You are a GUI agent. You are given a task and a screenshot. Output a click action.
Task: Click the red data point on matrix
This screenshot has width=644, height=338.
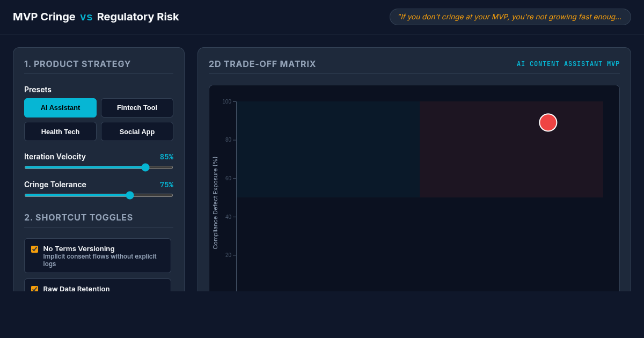(x=548, y=122)
